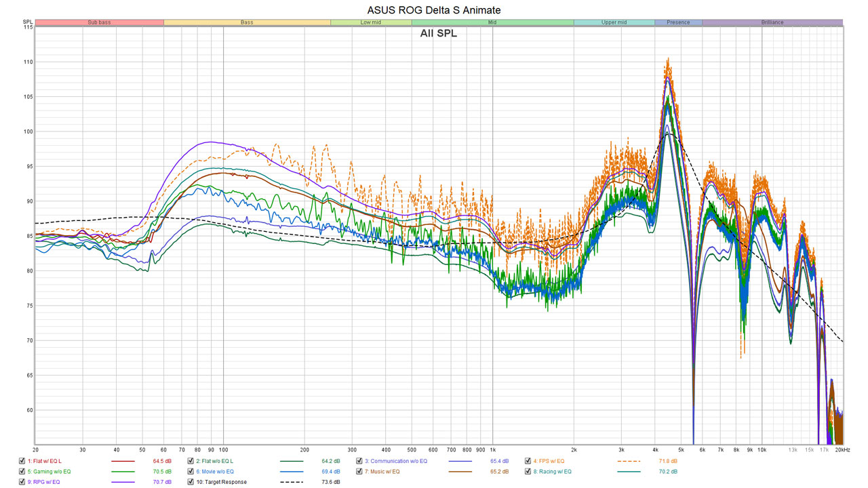This screenshot has width=868, height=488.
Task: Click the '7: Music w/ EQ' legend label
Action: tap(382, 471)
